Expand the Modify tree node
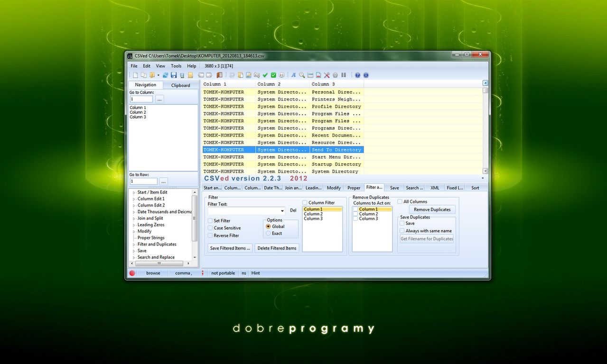Viewport: 607px width, 364px height. [134, 231]
